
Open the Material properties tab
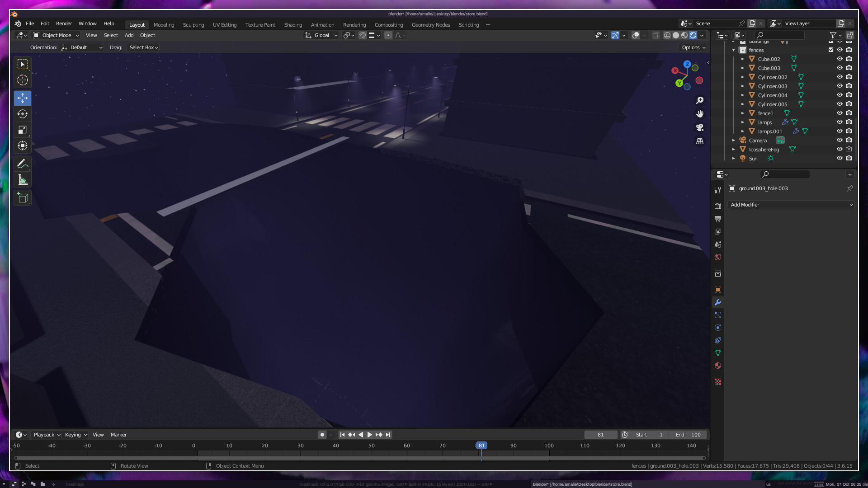718,366
